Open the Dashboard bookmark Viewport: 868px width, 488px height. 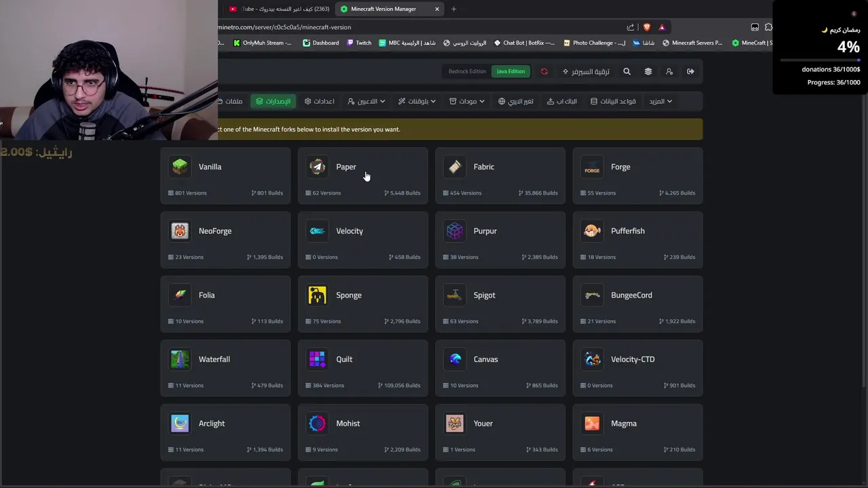pos(321,43)
